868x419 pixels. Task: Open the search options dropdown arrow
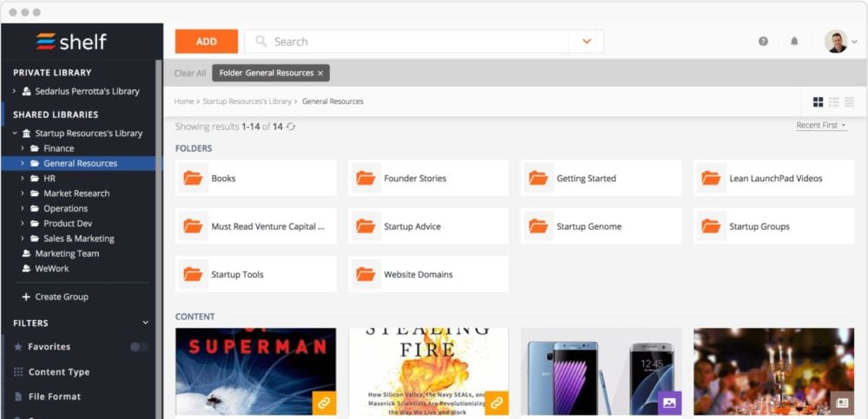point(587,42)
